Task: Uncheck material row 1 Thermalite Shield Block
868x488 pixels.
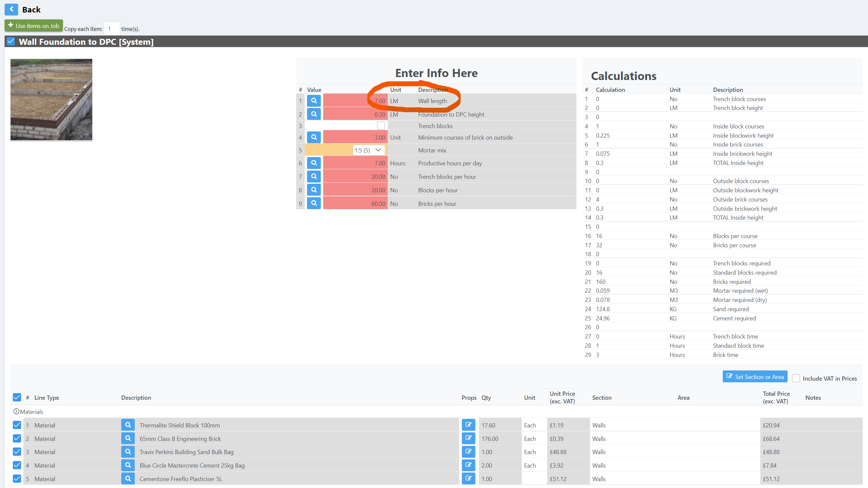Action: pyautogui.click(x=17, y=425)
